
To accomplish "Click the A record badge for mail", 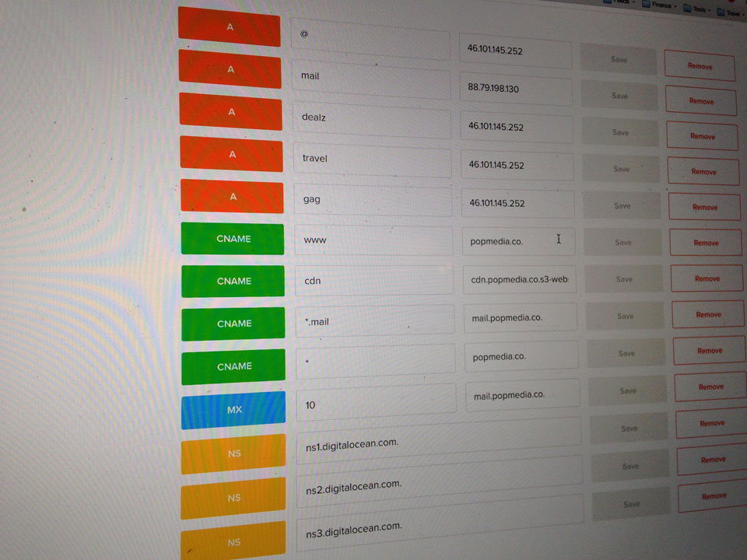I will (230, 70).
